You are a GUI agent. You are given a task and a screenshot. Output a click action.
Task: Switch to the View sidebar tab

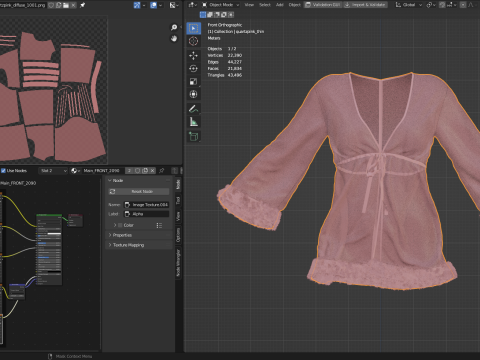point(178,216)
